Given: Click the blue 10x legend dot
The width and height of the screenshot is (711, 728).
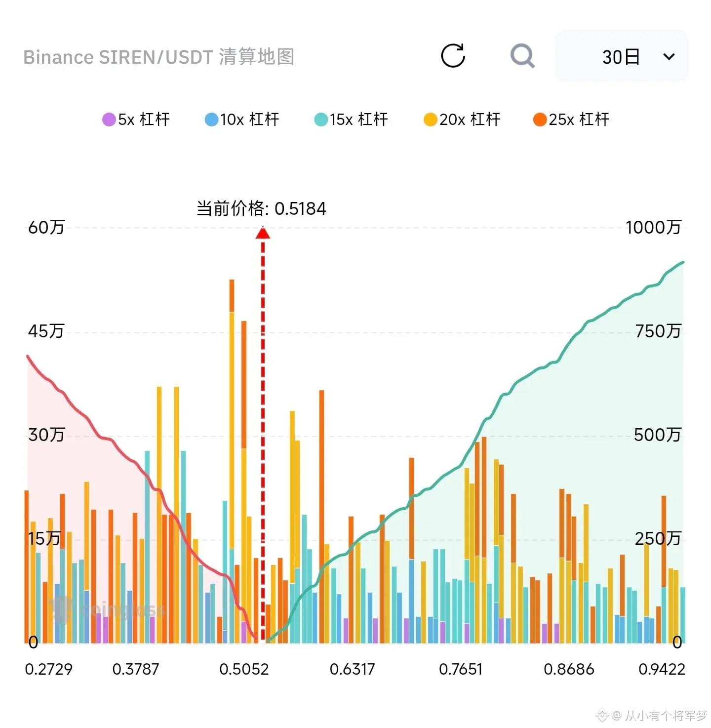Looking at the screenshot, I should tap(211, 120).
